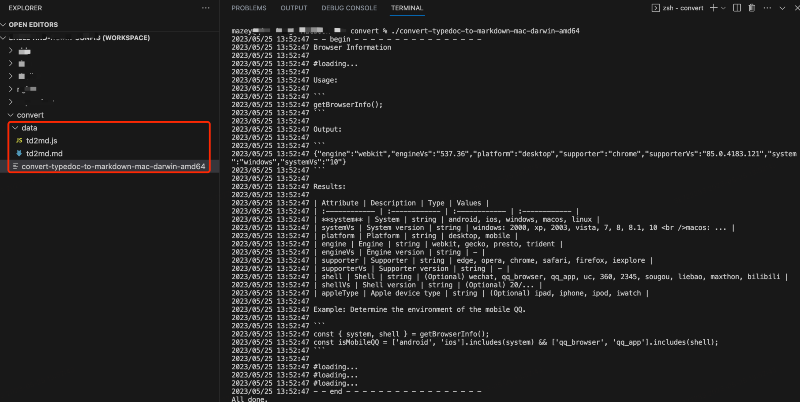Viewport: 800px width, 402px height.
Task: Click the 'engineVs | Engine version' table row
Action: (399, 252)
